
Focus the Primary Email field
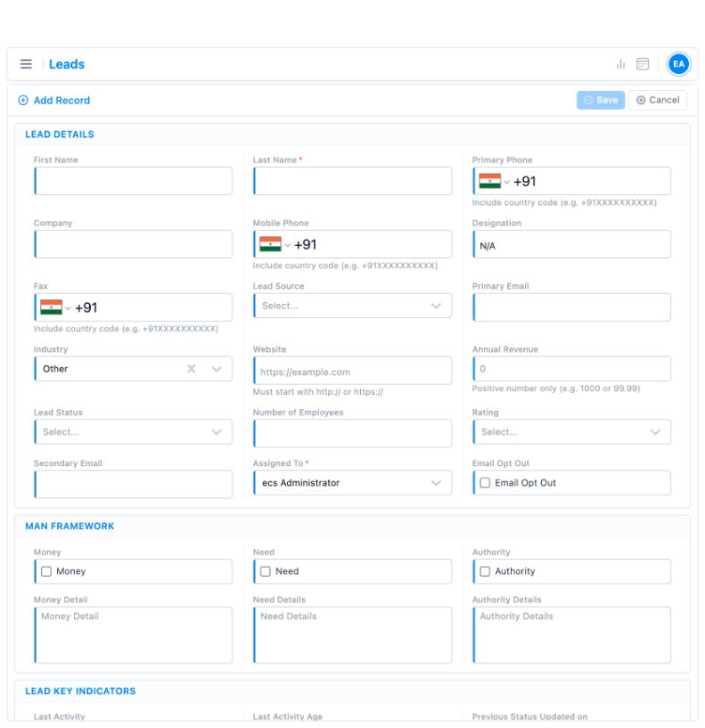tap(571, 307)
